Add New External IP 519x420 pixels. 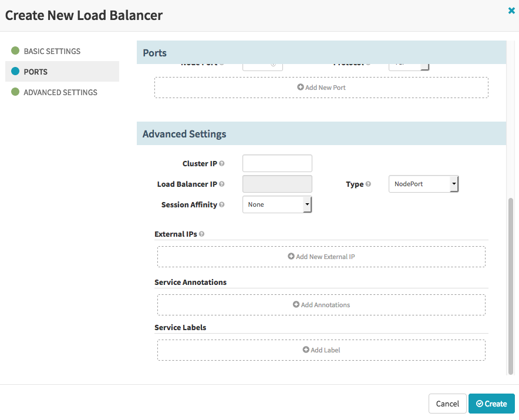[321, 257]
